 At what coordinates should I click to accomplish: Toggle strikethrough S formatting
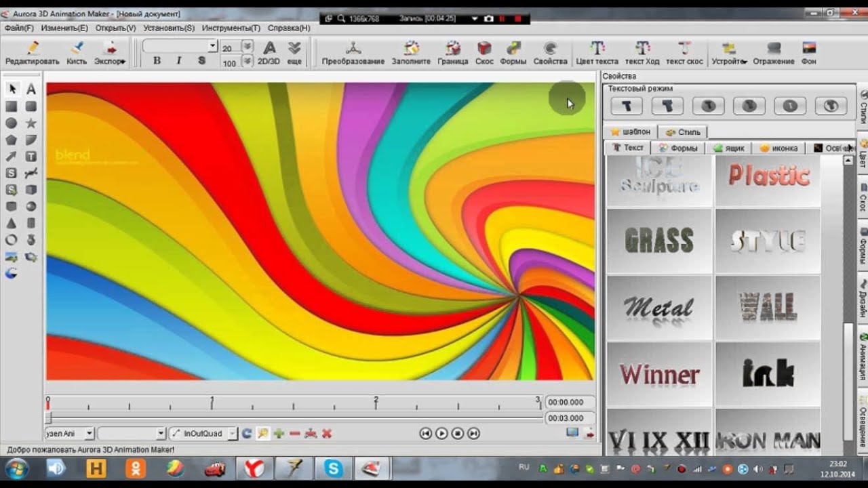coord(201,61)
